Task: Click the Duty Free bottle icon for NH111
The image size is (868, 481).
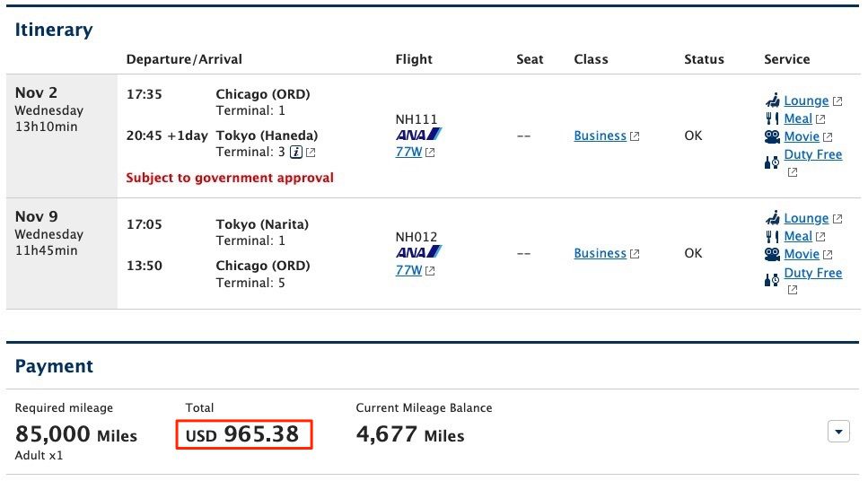Action: click(772, 162)
